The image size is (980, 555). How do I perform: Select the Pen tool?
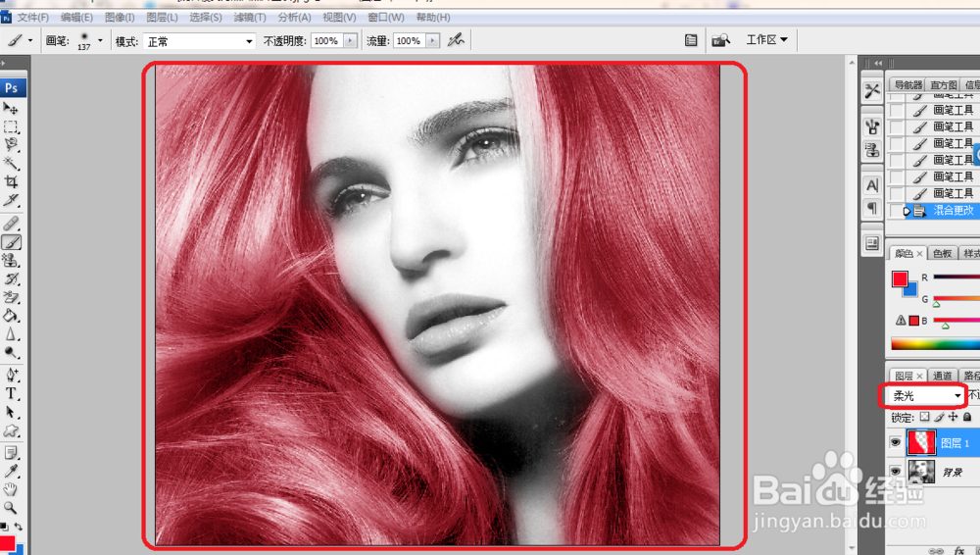(x=11, y=375)
